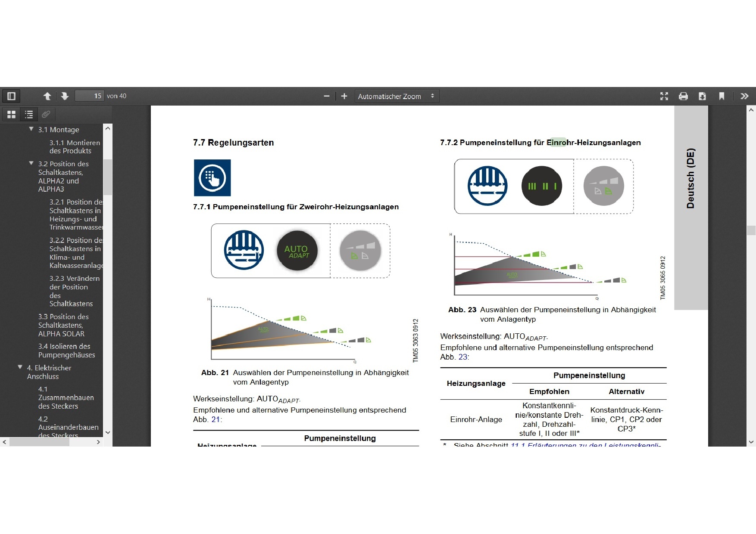Open the tools menu double chevron
Viewport: 756px width, 534px height.
click(744, 96)
